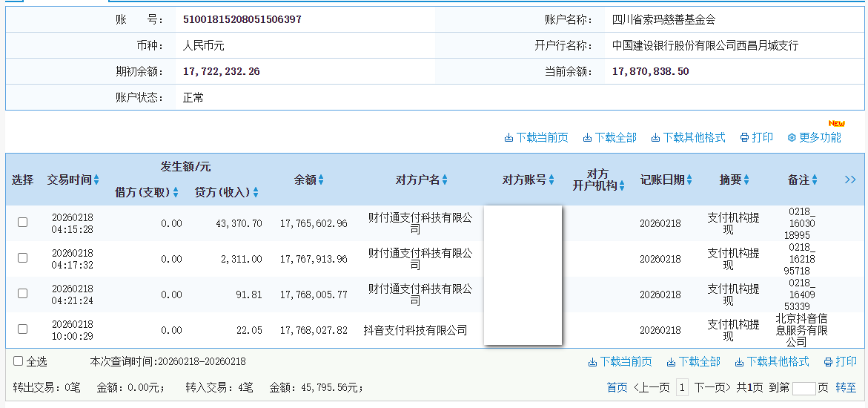Click top download other formats (下载其他格式) icon
This screenshot has height=408, width=868.
click(655, 138)
